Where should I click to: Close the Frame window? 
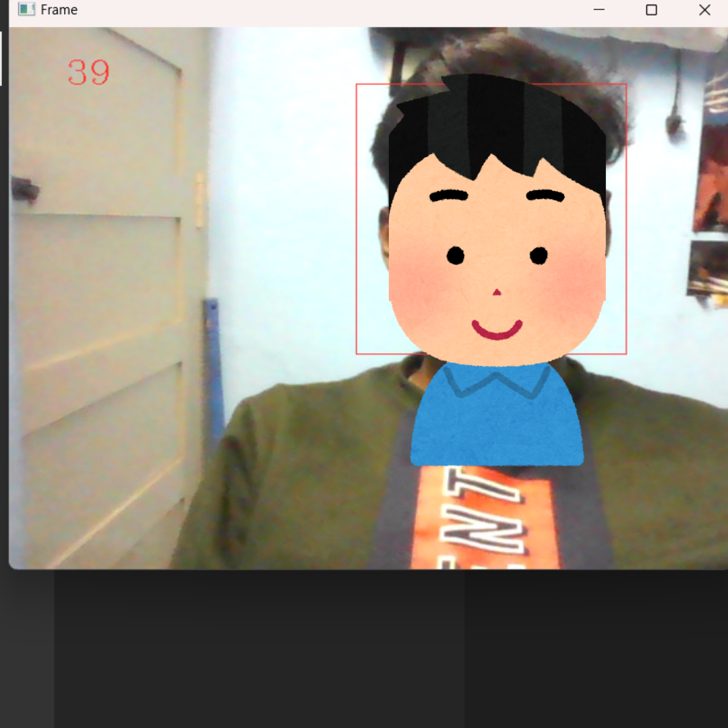pos(704,9)
